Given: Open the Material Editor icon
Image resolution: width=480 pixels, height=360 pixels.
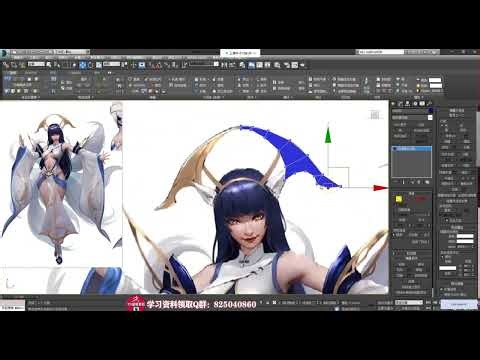Looking at the screenshot, I should click(x=278, y=65).
